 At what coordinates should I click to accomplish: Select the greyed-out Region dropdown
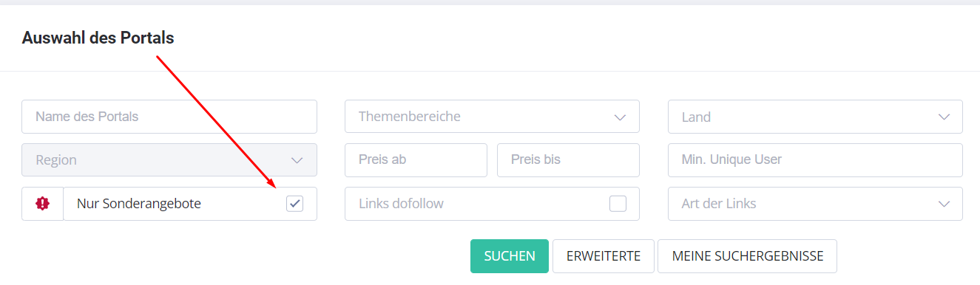click(x=169, y=160)
